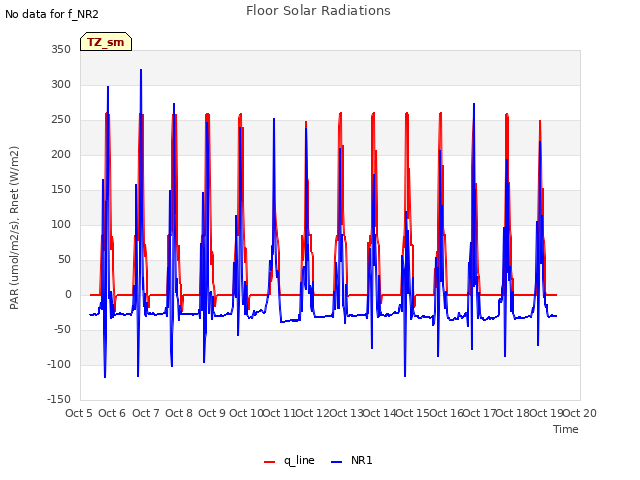640x480 pixels.
Task: Click the 250 y-axis tick label
Action: click(x=61, y=120)
